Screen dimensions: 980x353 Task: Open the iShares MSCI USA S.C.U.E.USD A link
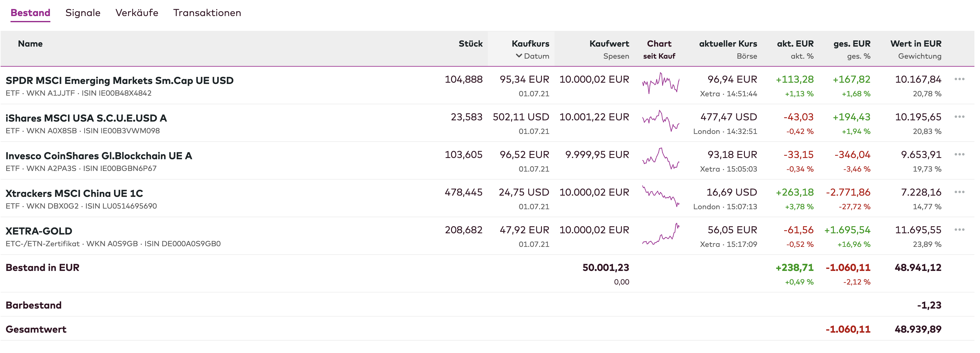click(x=86, y=118)
